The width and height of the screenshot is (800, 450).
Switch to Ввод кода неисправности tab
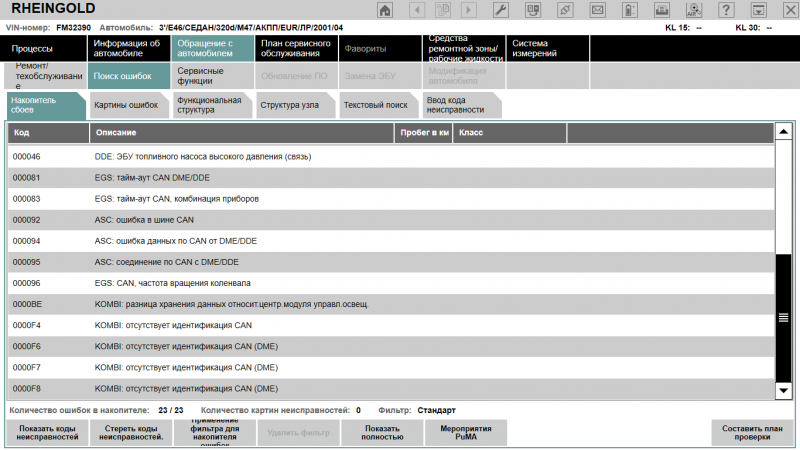coord(462,105)
